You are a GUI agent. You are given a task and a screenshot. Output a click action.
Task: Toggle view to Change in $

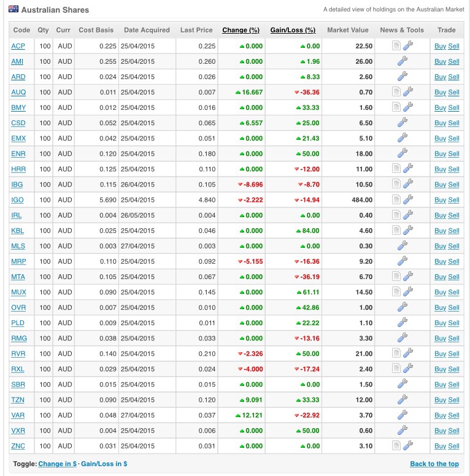[x=58, y=464]
